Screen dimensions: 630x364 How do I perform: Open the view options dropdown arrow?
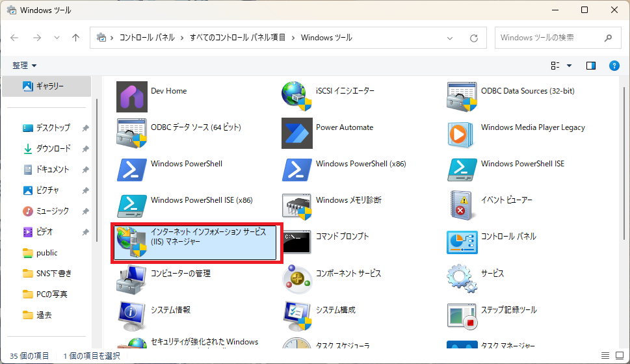(x=569, y=66)
